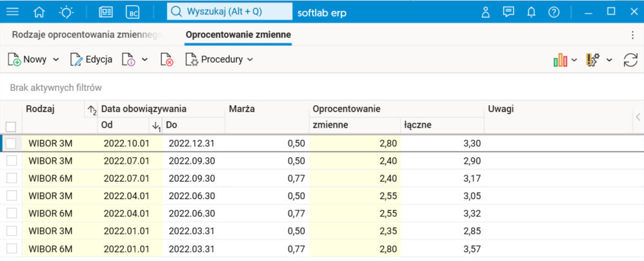The image size is (644, 261).
Task: Select the Oprocentowanie zmienne tab
Action: click(x=237, y=35)
